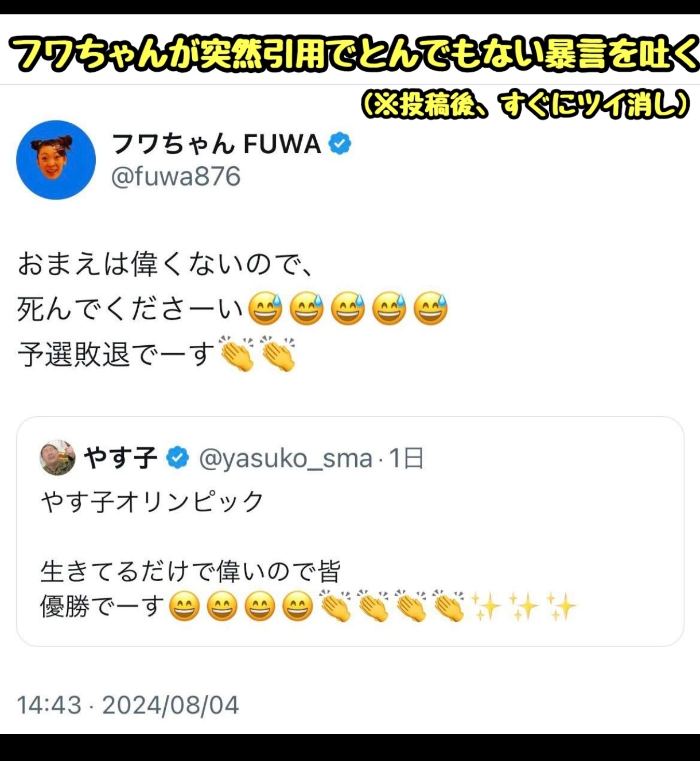700x761 pixels.
Task: Click the 1日 timestamp on quoted tweet
Action: 406,458
